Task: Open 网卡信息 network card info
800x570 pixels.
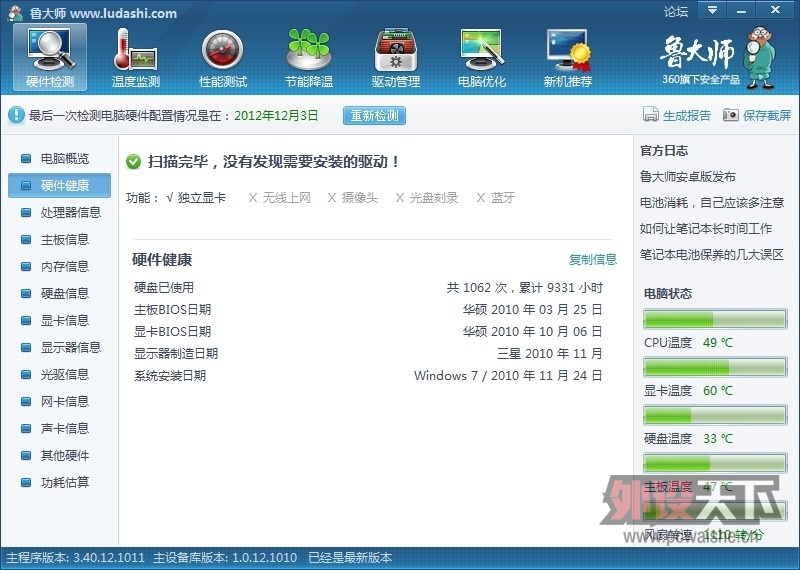Action: click(x=65, y=402)
